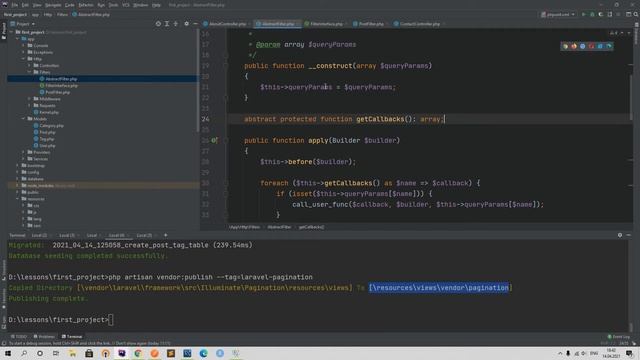Collapse the Models folder
Screen dimensions: 640x360
(24, 119)
